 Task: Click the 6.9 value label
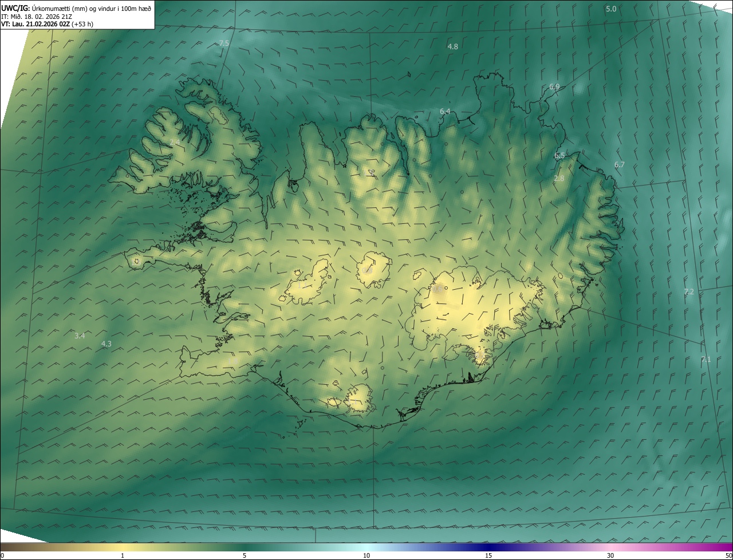(x=554, y=86)
